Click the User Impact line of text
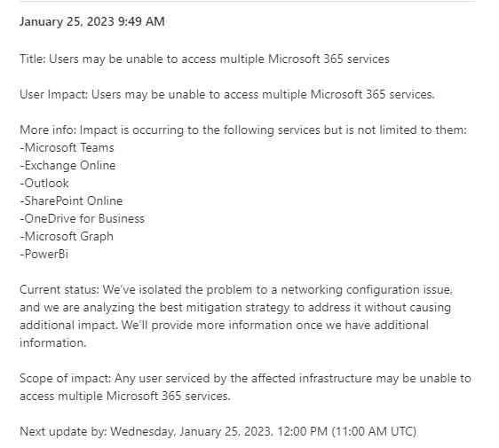This screenshot has height=448, width=499. tap(227, 95)
